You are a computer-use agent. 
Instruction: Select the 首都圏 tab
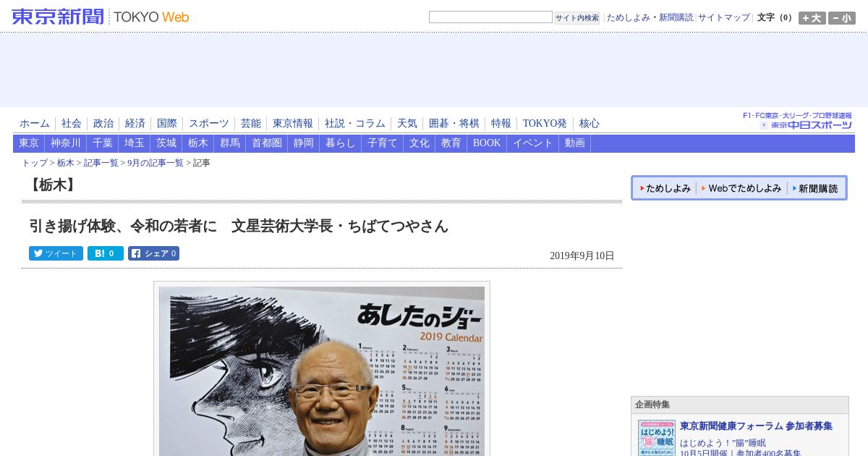pyautogui.click(x=267, y=143)
